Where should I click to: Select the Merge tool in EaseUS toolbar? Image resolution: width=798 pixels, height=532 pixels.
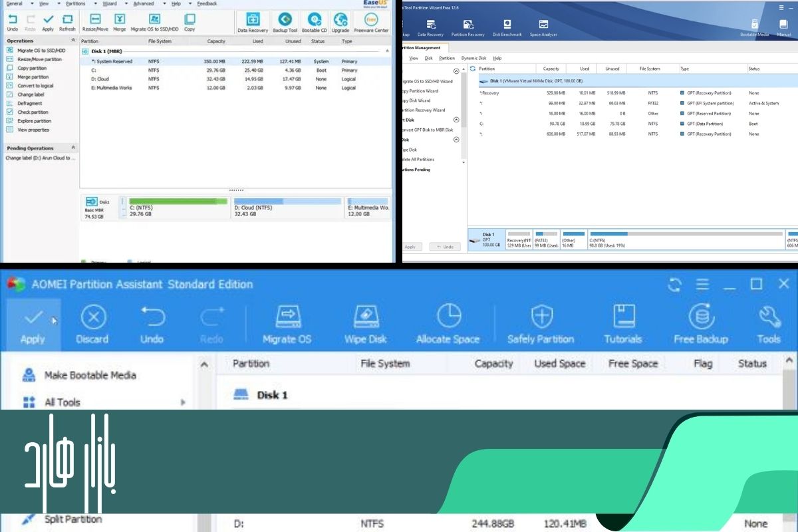pos(120,23)
